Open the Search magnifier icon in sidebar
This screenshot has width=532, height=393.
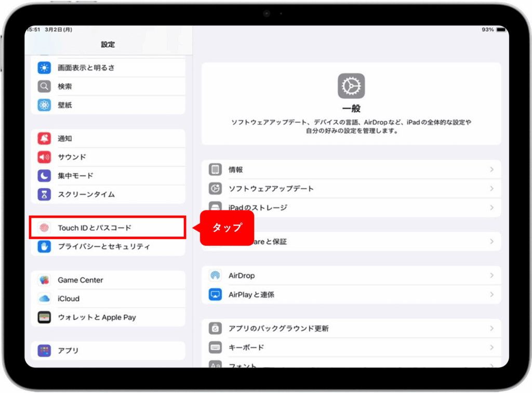coord(44,86)
